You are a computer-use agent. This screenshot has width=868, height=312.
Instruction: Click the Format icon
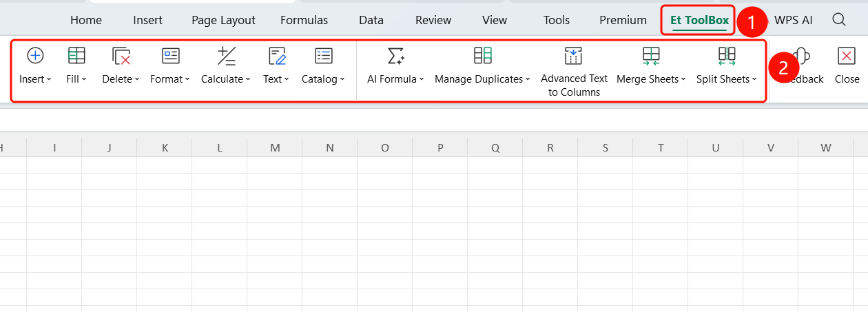pyautogui.click(x=171, y=56)
